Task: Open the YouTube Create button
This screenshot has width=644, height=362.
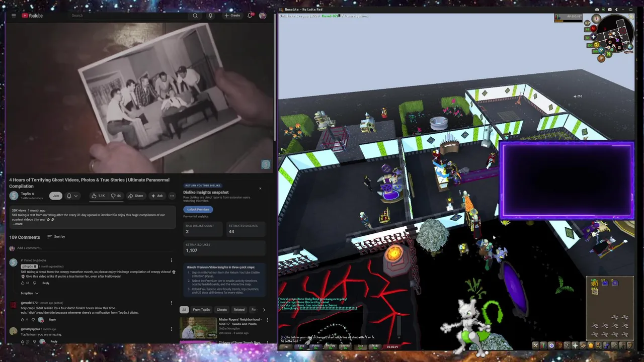Action: (232, 16)
